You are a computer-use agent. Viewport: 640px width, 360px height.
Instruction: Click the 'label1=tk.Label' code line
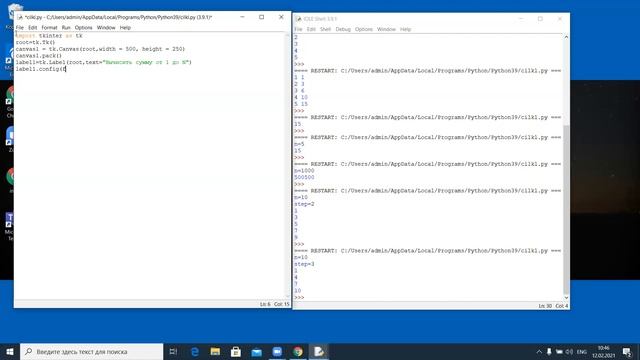point(103,62)
